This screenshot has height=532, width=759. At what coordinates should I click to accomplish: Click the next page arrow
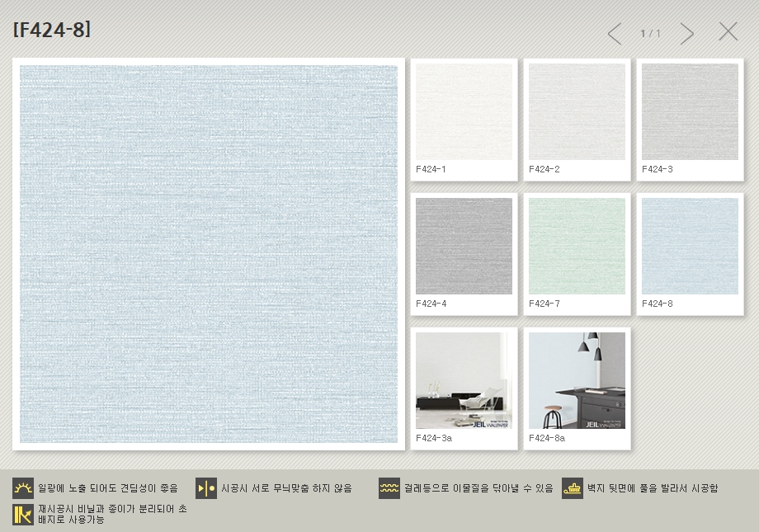pos(686,34)
